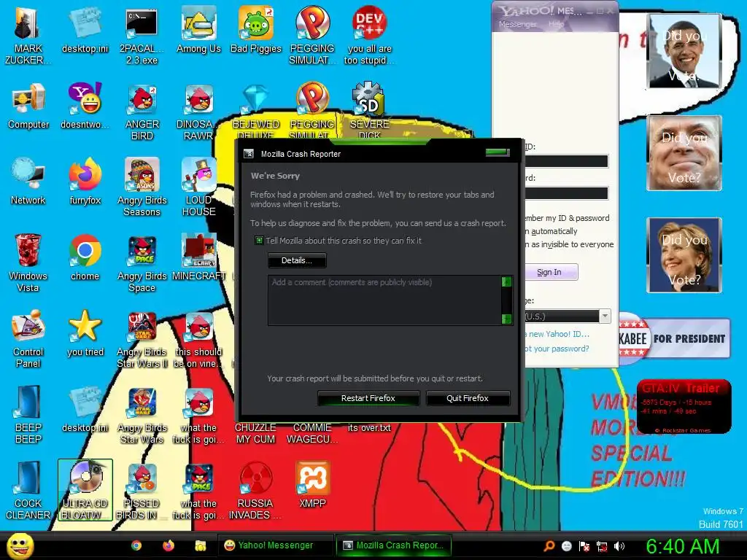Select the 'you tried' gold star icon
The width and height of the screenshot is (747, 560).
85,332
